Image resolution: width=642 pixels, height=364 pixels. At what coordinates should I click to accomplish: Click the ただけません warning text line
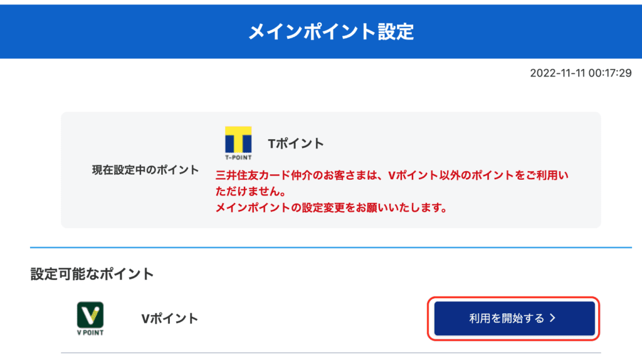[x=251, y=192]
